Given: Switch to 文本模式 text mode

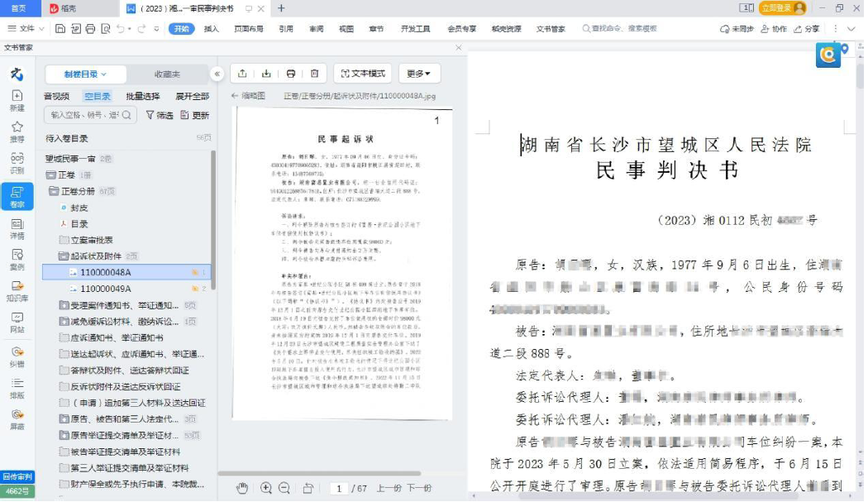Looking at the screenshot, I should click(362, 74).
